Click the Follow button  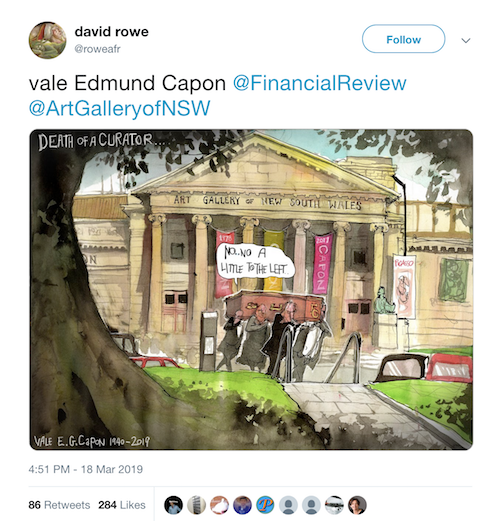coord(403,39)
